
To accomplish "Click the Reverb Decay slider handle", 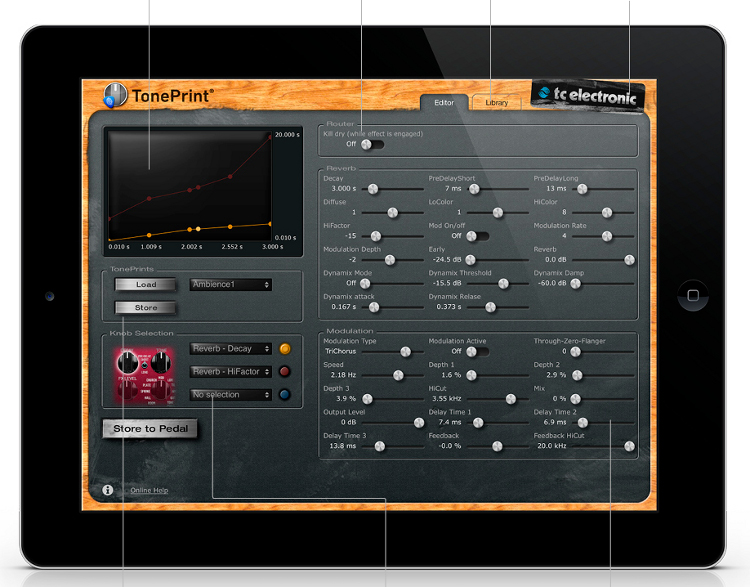I will pos(373,189).
